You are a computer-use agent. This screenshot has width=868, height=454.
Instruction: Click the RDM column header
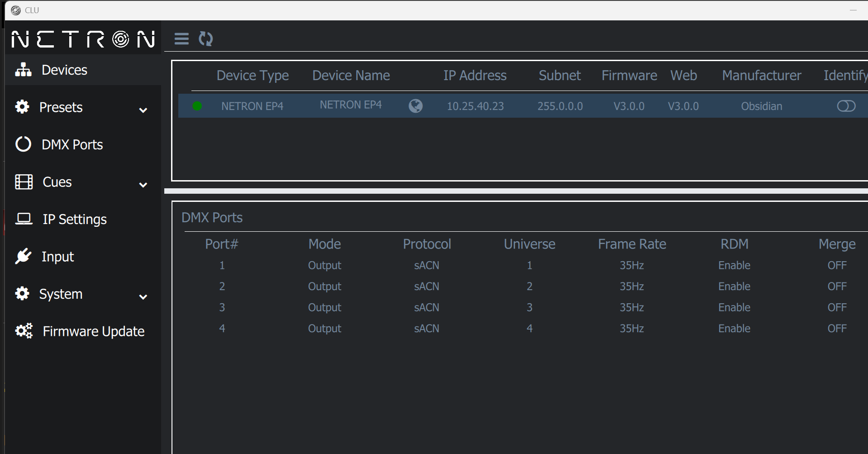[x=734, y=244]
